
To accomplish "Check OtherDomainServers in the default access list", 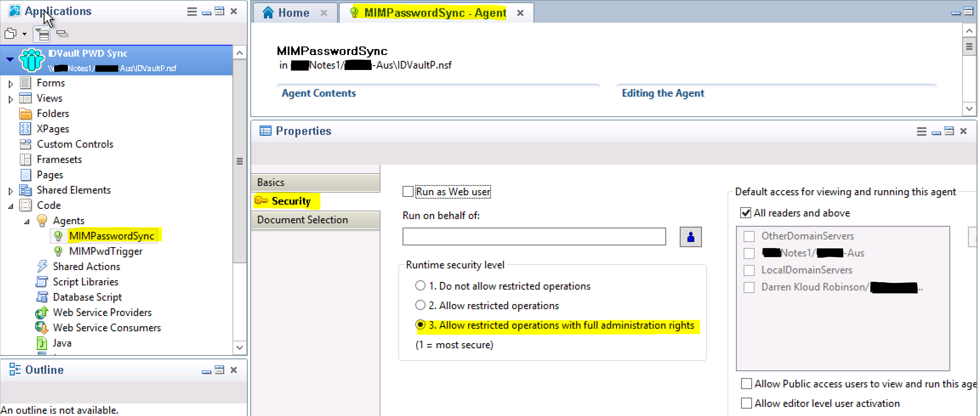I will (749, 236).
